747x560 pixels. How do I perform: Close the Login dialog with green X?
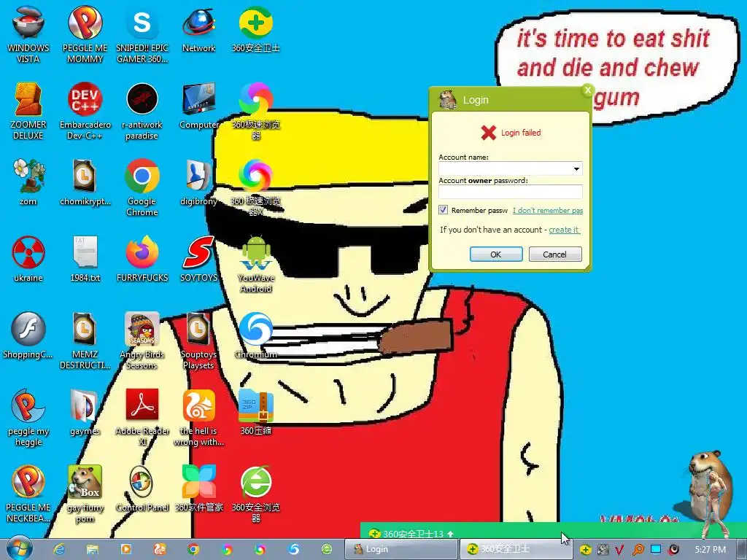click(588, 90)
